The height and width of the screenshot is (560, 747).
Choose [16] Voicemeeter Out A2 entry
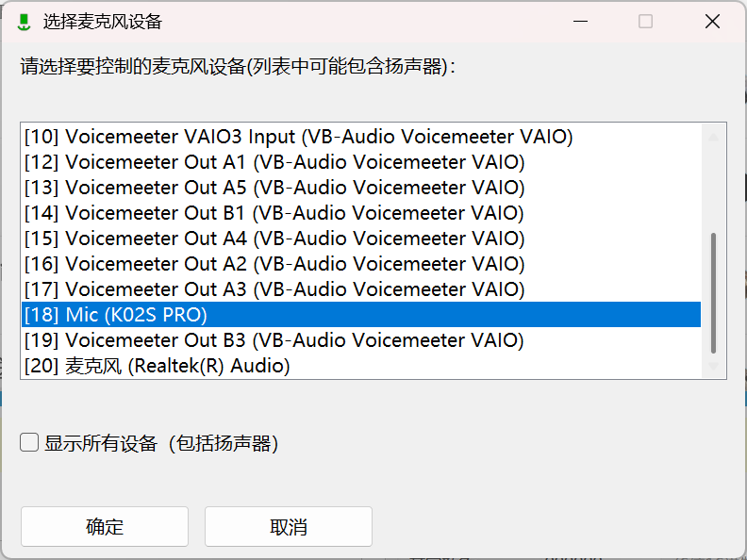coord(361,264)
